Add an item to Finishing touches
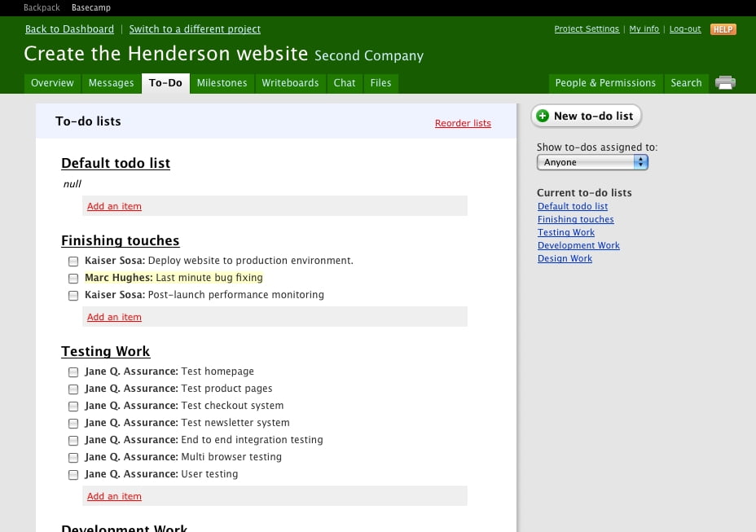The image size is (756, 532). pyautogui.click(x=114, y=317)
